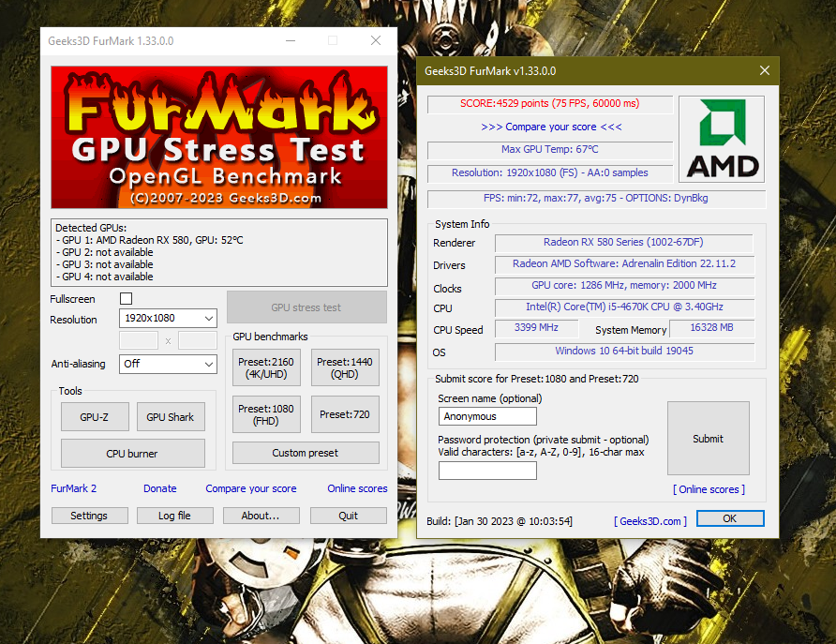Launch the GPU-Z tool
This screenshot has width=836, height=644.
(x=95, y=417)
